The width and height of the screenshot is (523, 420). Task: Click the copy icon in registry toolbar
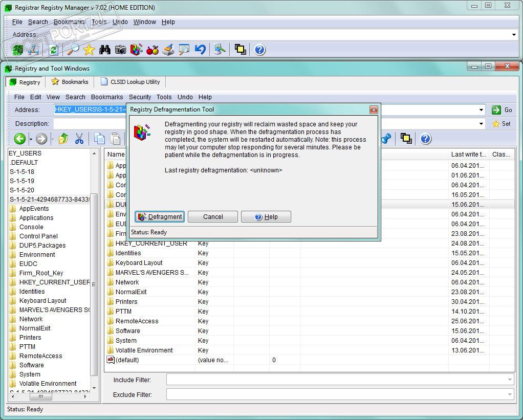[99, 139]
